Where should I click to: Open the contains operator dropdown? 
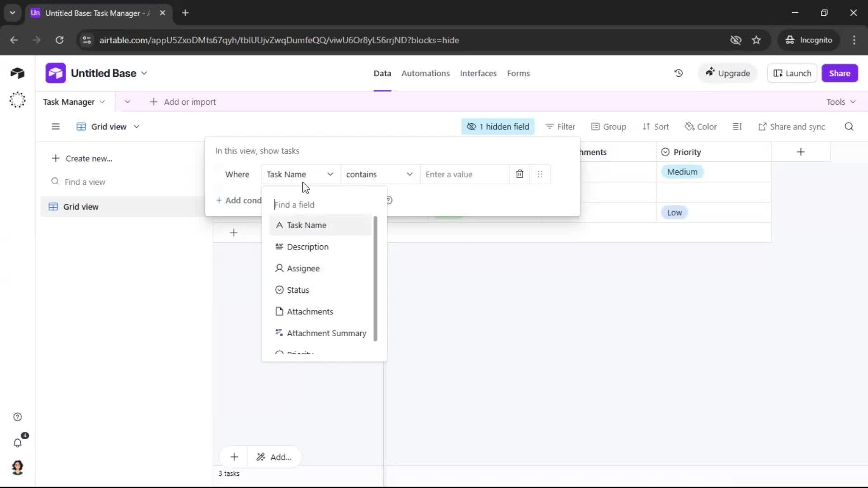(380, 174)
